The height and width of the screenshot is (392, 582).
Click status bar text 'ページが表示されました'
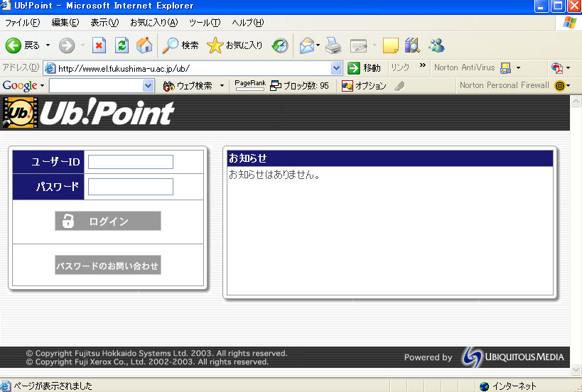[53, 386]
